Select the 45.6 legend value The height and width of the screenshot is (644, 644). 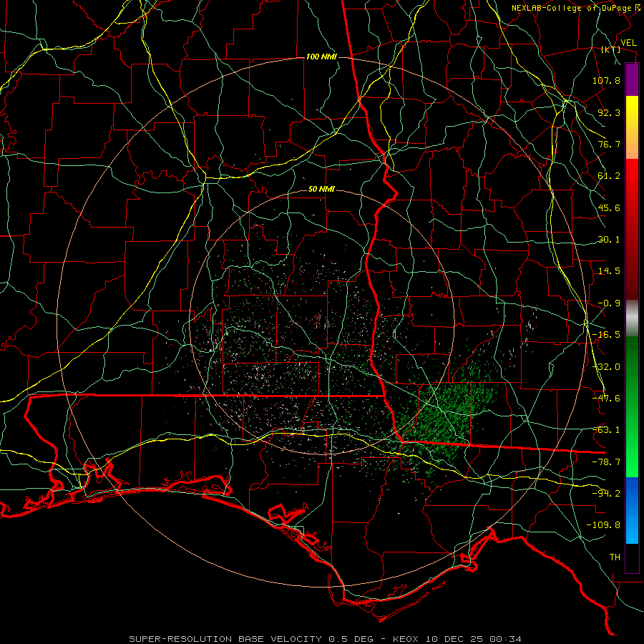pos(609,208)
